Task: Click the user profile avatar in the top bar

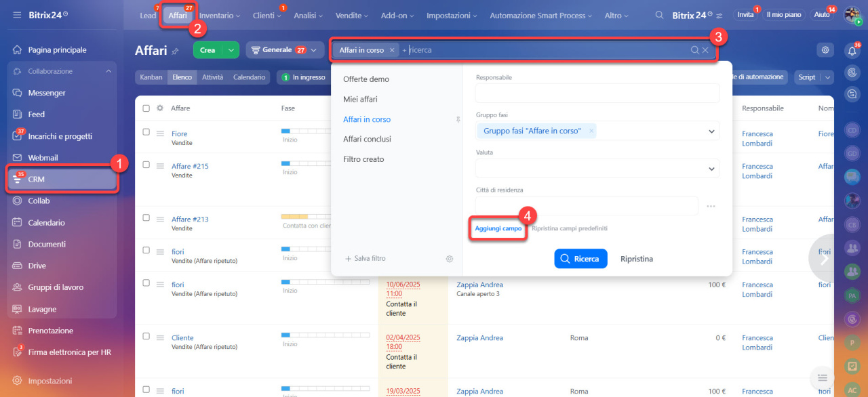Action: click(852, 15)
